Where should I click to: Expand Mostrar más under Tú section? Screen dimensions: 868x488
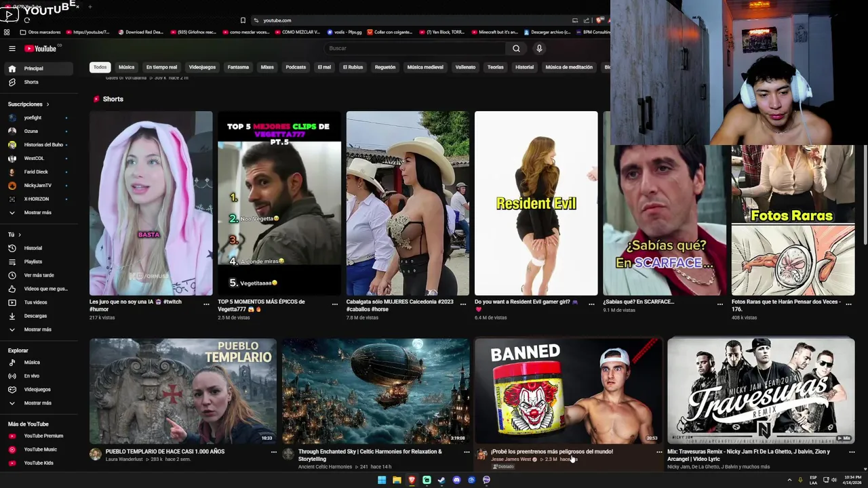37,329
